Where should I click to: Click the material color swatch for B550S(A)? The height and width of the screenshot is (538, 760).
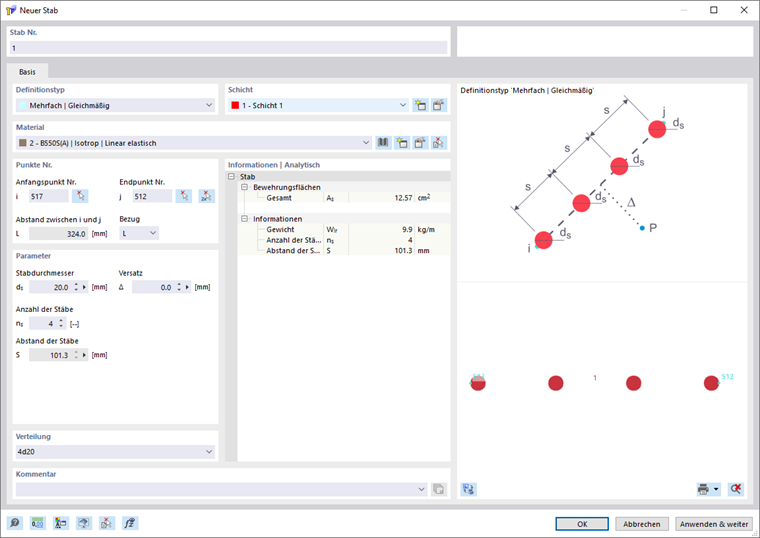coord(22,143)
